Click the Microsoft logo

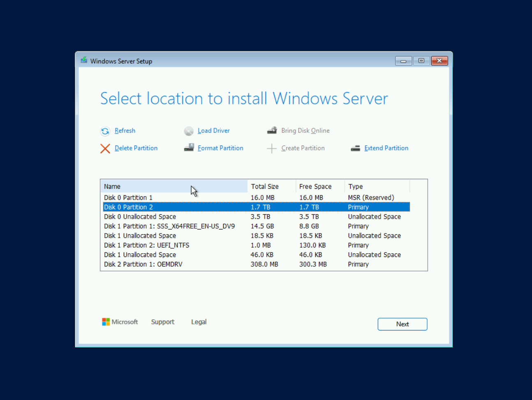click(x=106, y=322)
